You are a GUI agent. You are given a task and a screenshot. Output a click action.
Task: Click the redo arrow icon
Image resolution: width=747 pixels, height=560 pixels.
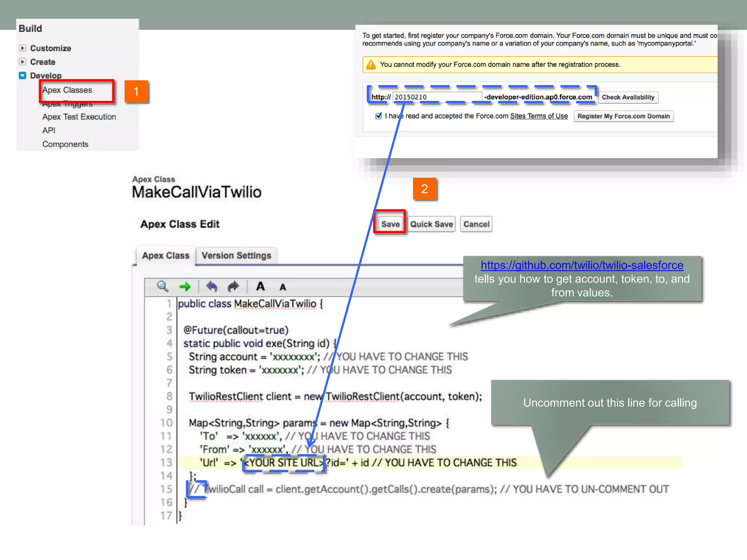(233, 287)
